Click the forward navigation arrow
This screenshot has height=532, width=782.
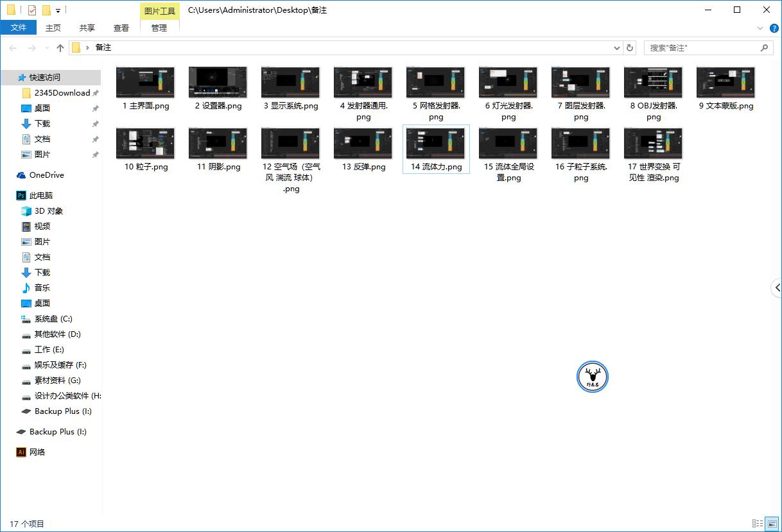point(31,47)
